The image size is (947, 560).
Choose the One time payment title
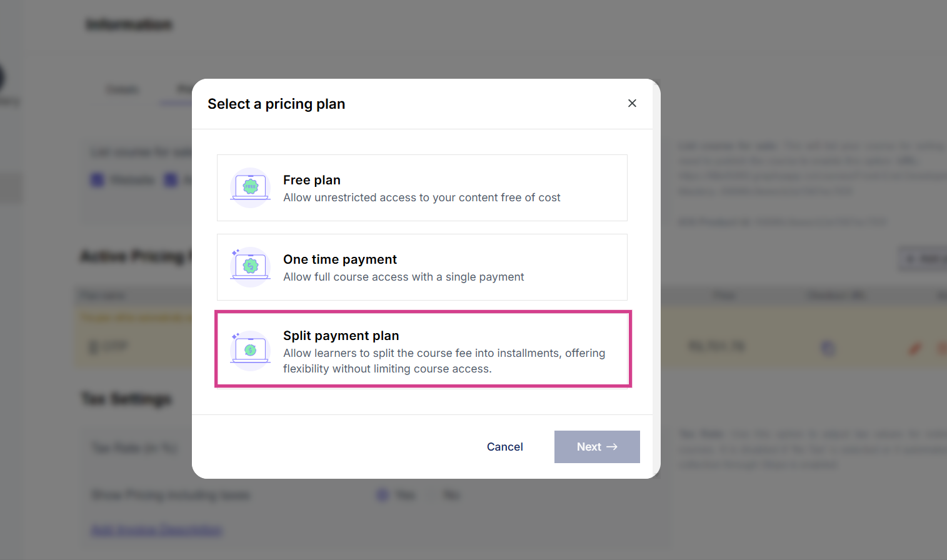339,259
